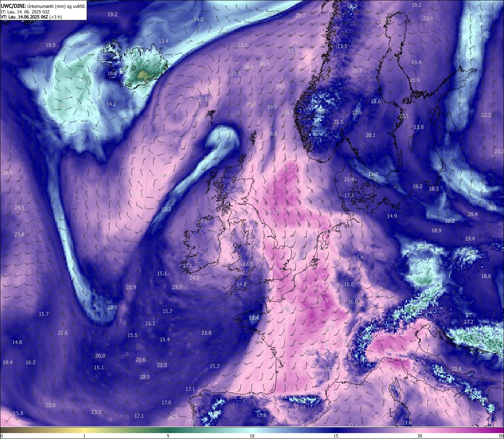This screenshot has width=504, height=439.
Task: Click the 12.2 value label
Action: click(450, 221)
